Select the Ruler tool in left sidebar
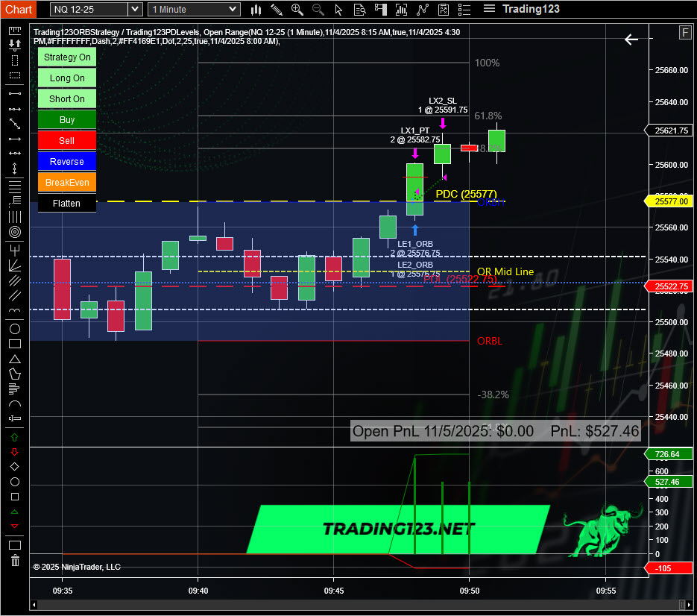 (x=14, y=32)
